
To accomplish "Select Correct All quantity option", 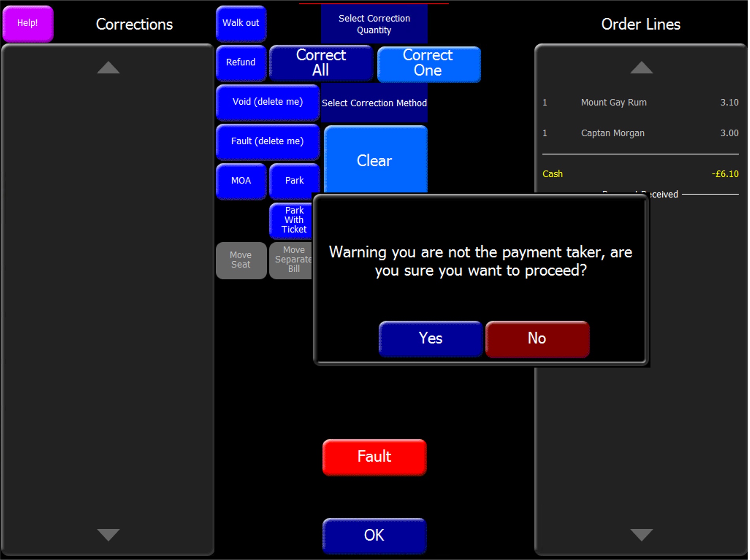I will click(x=321, y=63).
